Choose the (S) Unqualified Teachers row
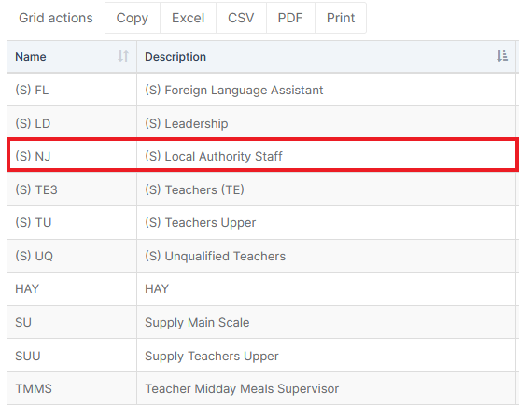The width and height of the screenshot is (519, 420). point(263,256)
